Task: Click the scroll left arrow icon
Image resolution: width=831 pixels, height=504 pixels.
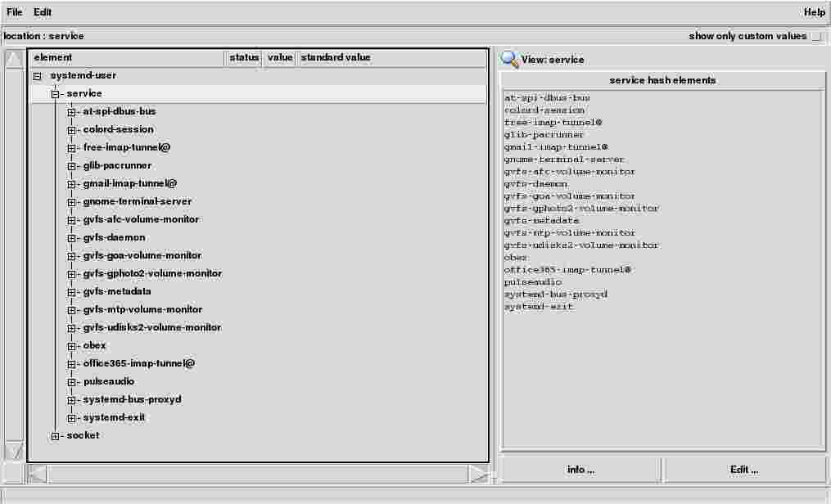Action: tap(38, 474)
